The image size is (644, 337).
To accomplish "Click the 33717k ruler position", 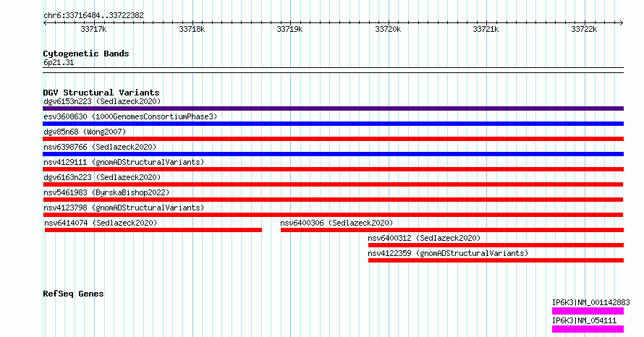I will pyautogui.click(x=93, y=29).
